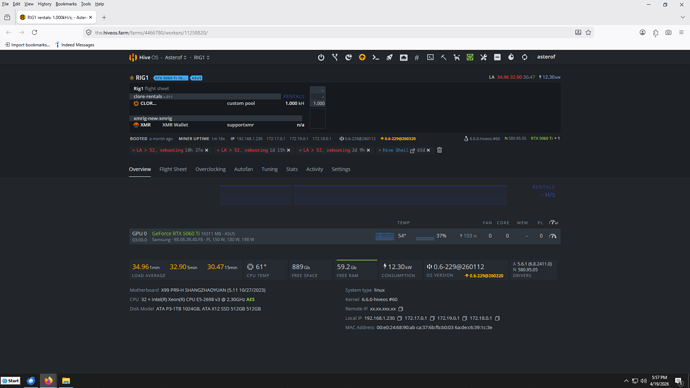Image resolution: width=690 pixels, height=388 pixels.
Task: Click the asus tag badge near RIG1
Action: click(x=196, y=78)
